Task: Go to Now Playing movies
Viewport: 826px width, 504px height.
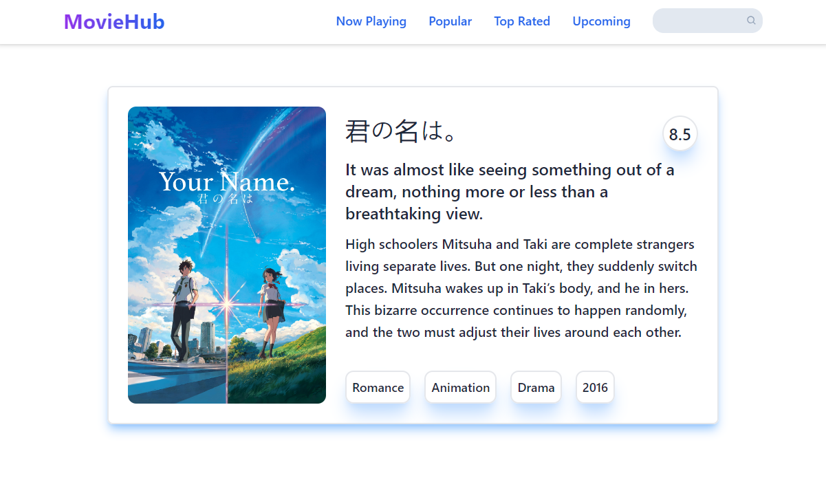Action: (371, 21)
